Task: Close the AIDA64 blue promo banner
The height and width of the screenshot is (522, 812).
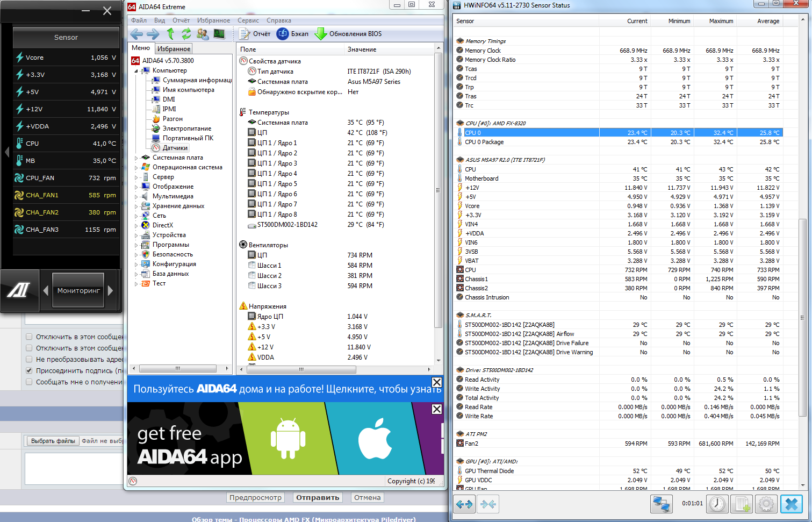Action: click(437, 382)
